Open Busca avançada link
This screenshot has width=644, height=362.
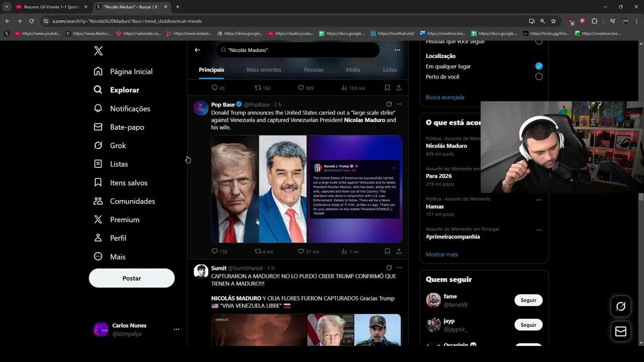445,97
